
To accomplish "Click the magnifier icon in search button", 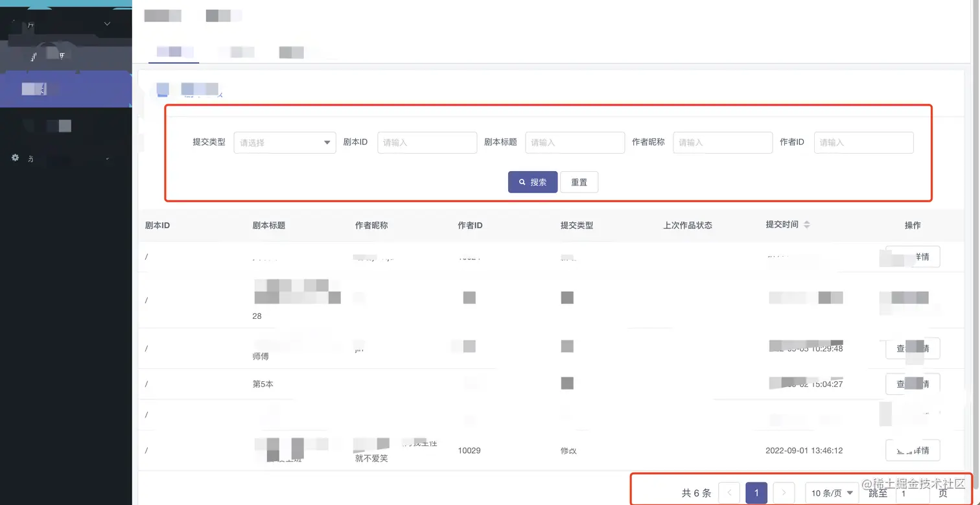I will (x=522, y=183).
